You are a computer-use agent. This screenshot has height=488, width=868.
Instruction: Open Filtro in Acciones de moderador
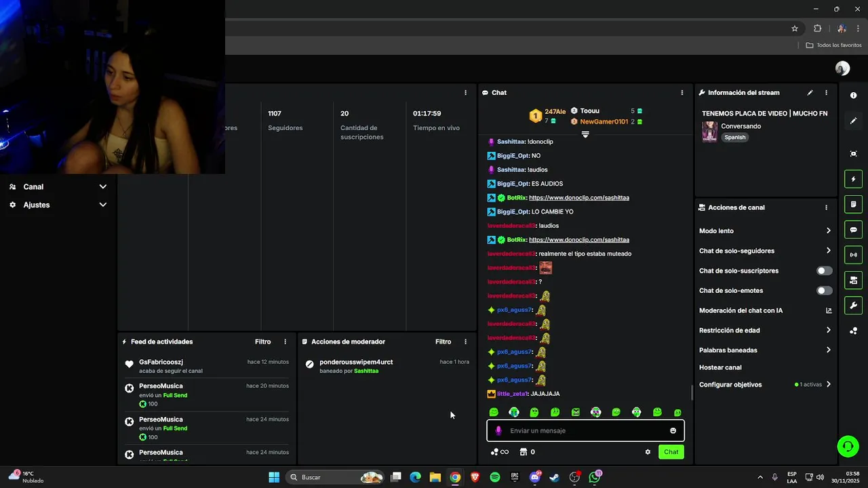coord(443,342)
